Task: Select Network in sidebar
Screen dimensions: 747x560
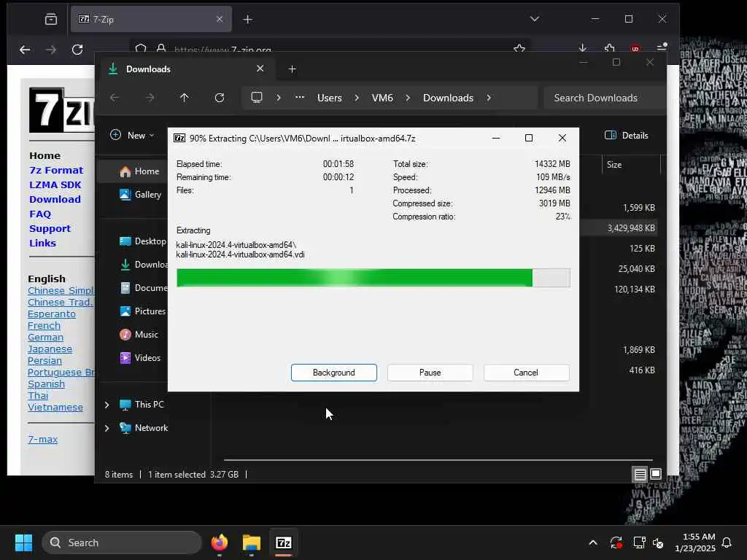Action: 144,427
